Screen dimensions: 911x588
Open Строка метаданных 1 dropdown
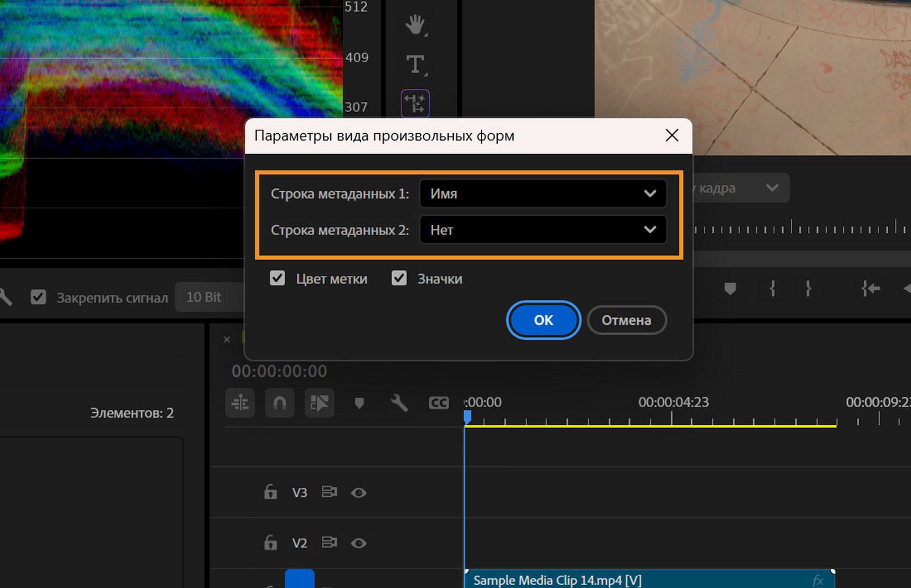543,194
